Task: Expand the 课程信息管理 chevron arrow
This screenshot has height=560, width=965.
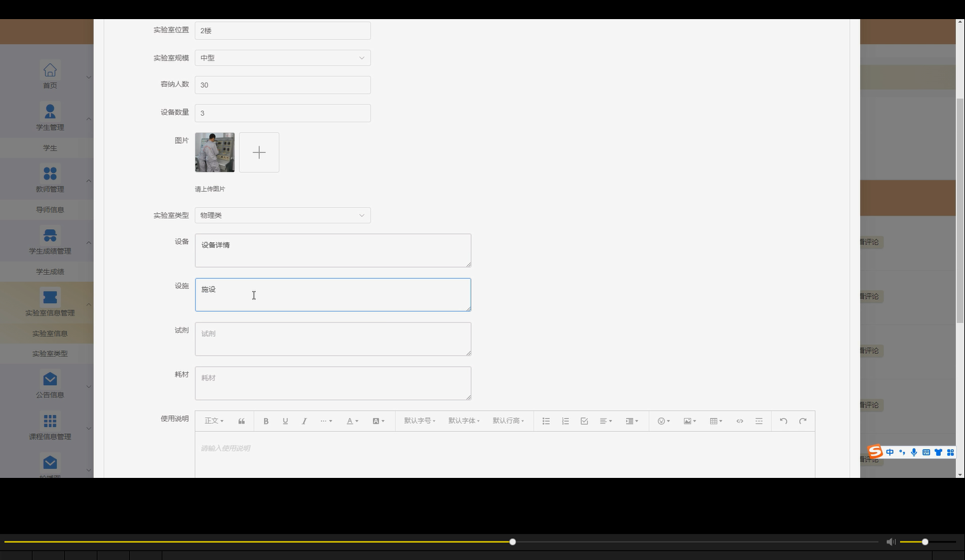Action: [88, 428]
